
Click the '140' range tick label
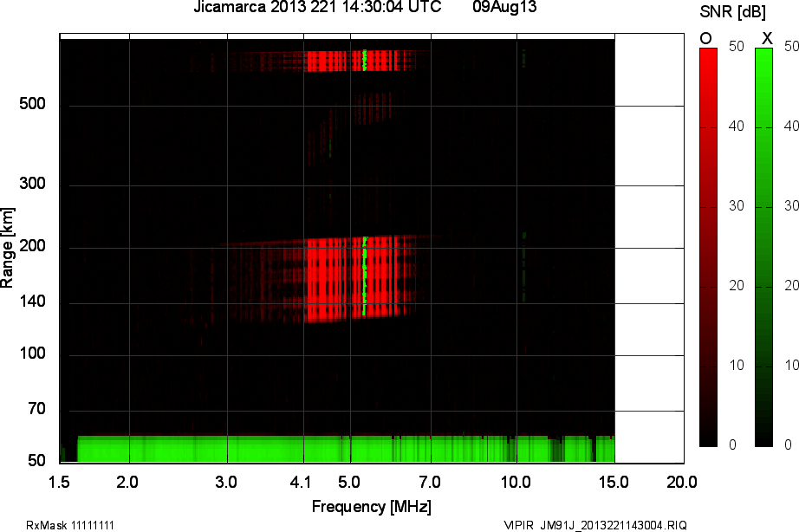click(x=32, y=303)
